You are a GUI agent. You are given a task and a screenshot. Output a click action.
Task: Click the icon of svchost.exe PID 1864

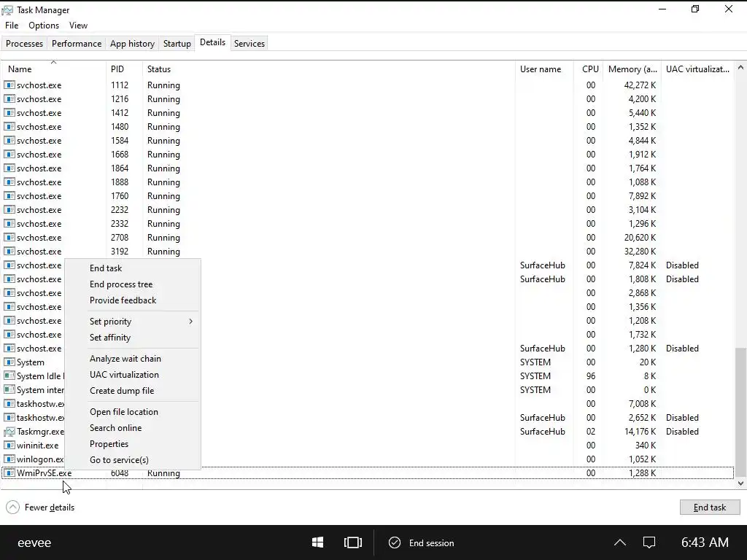9,168
